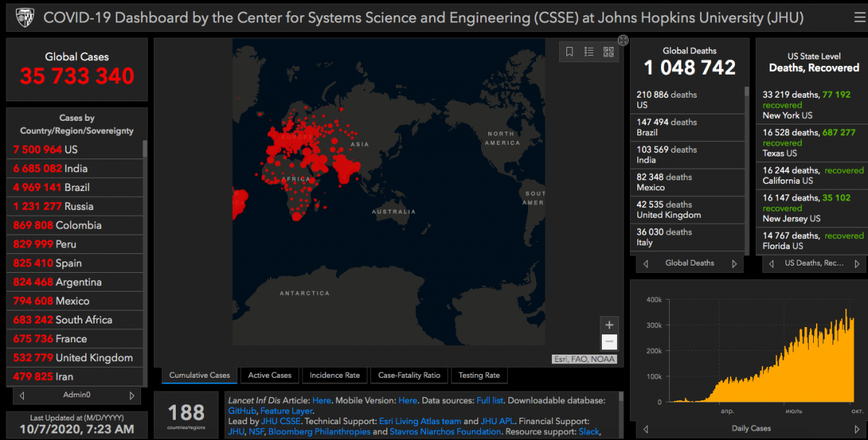The height and width of the screenshot is (440, 868).
Task: Go to next Global Deaths panel page
Action: [734, 263]
